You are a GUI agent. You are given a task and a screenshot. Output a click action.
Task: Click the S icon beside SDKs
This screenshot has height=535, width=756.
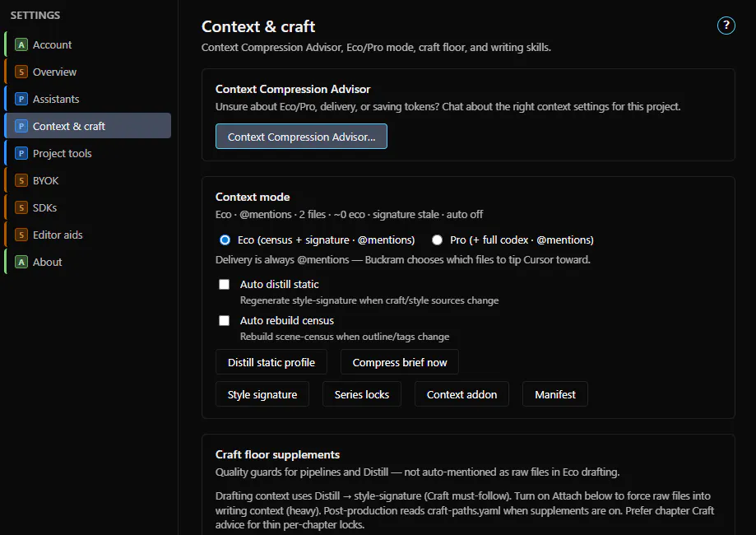pyautogui.click(x=21, y=207)
